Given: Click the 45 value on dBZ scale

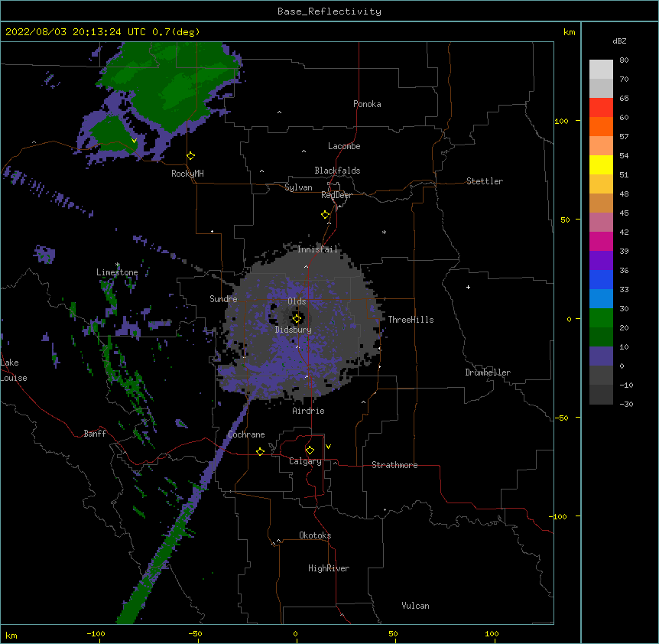Looking at the screenshot, I should (x=624, y=213).
